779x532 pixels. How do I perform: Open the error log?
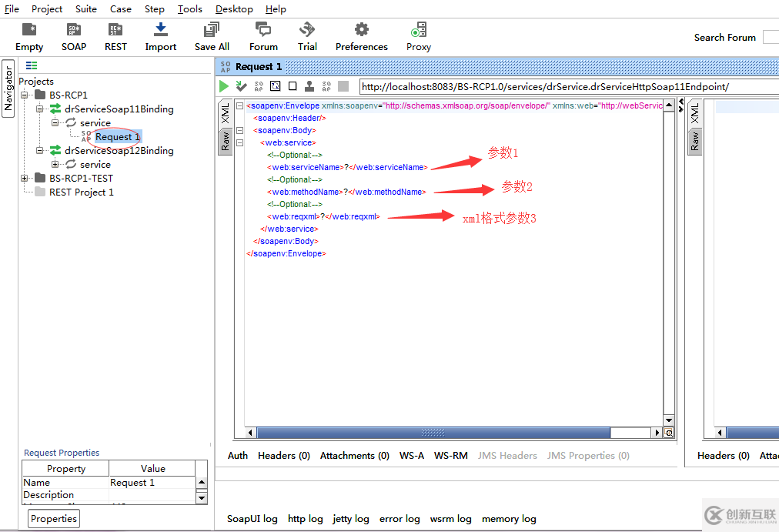pyautogui.click(x=400, y=518)
